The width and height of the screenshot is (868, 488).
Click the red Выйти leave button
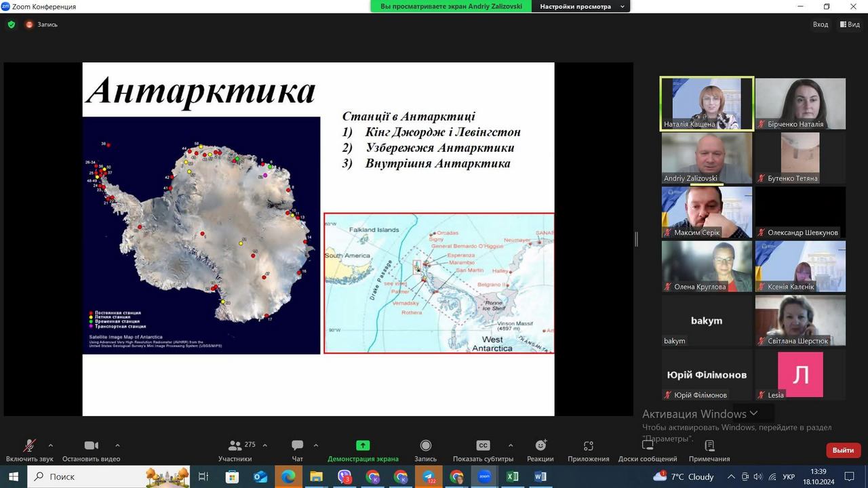(843, 450)
